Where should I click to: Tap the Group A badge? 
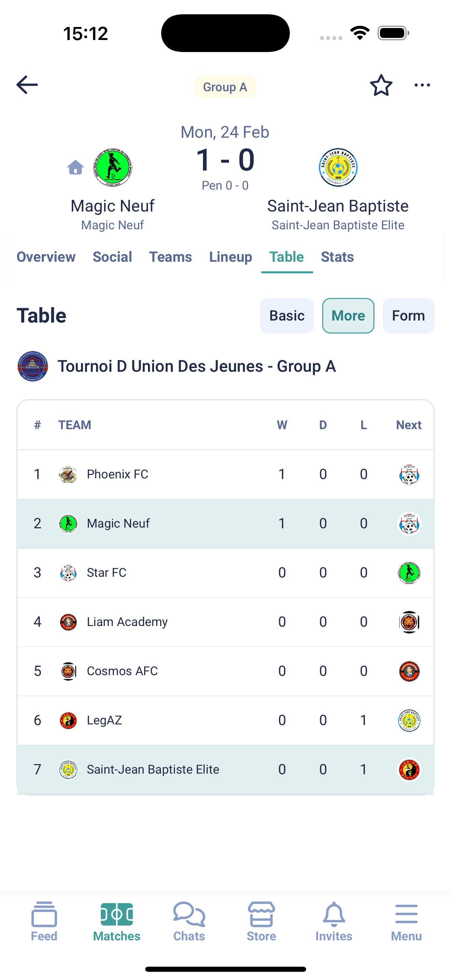(x=225, y=87)
